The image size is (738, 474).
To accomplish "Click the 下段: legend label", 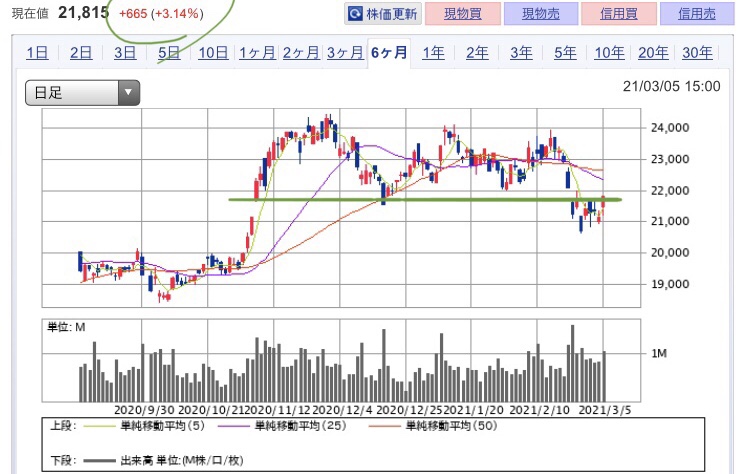I will tap(63, 460).
